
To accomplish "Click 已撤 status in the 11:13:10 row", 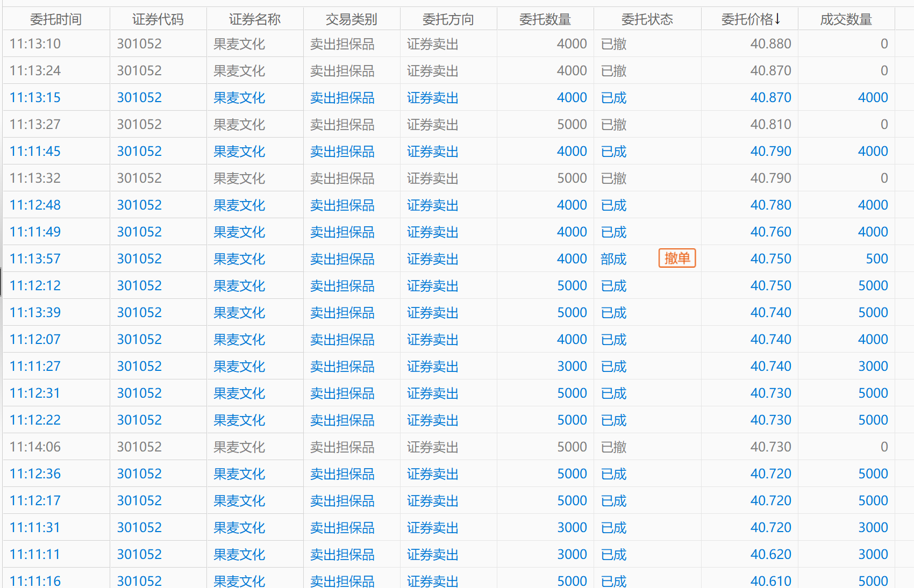I will click(x=614, y=44).
